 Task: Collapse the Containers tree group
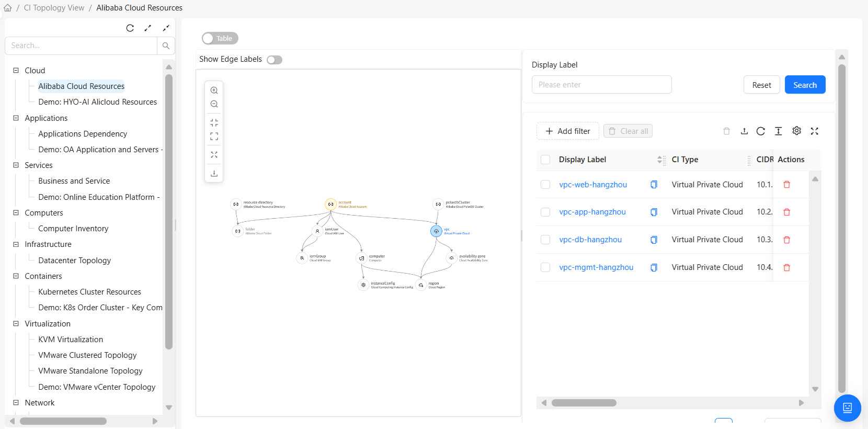tap(16, 276)
